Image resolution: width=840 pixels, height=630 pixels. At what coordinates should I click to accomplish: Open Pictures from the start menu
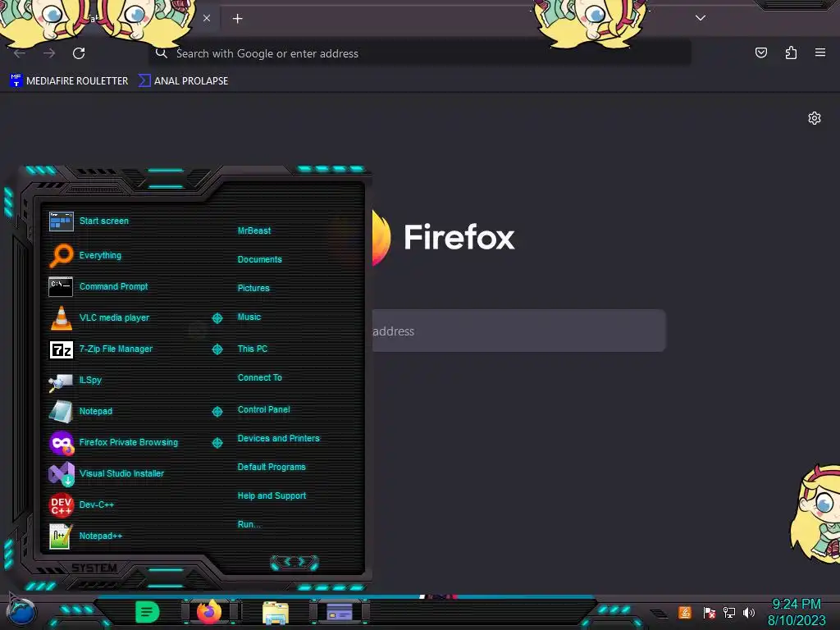(x=253, y=288)
